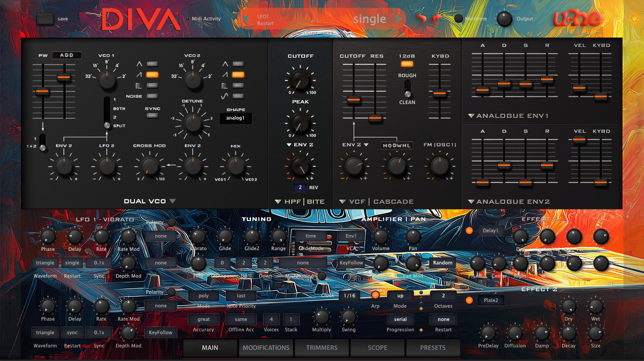Click the DIVA logo
This screenshot has width=644, height=361.
click(x=141, y=20)
